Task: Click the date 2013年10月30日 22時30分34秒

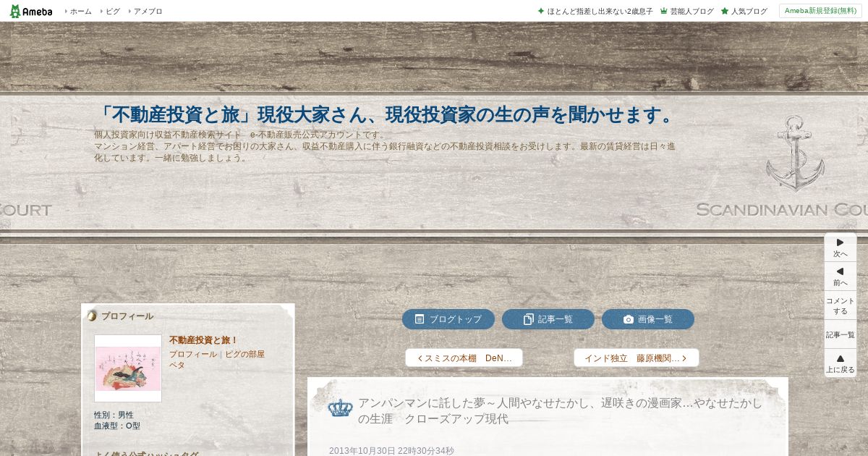Action: pos(391,451)
